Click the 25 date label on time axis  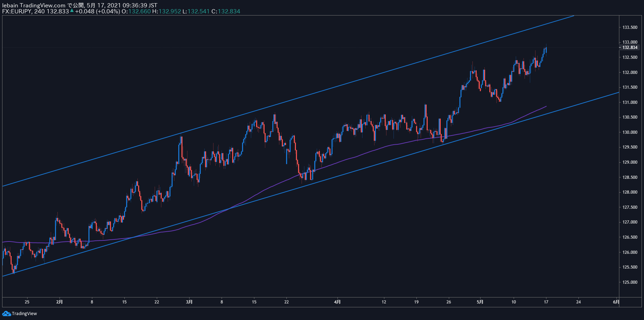click(27, 302)
